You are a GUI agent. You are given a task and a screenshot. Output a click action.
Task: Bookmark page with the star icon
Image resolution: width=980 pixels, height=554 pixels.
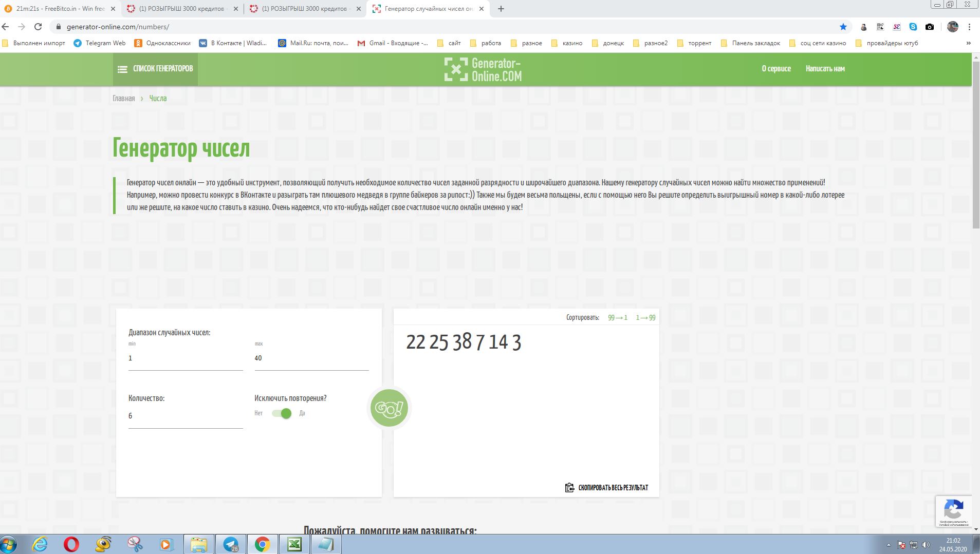coord(843,27)
